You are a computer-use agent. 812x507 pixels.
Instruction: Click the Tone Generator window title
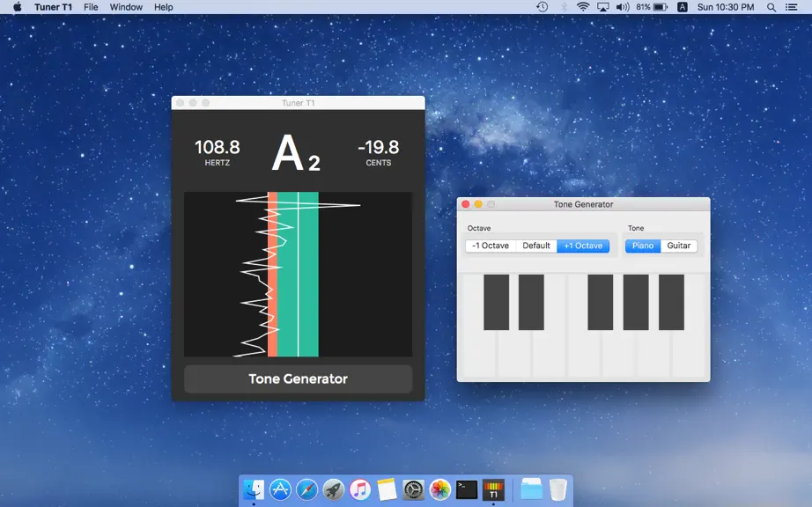pos(583,204)
